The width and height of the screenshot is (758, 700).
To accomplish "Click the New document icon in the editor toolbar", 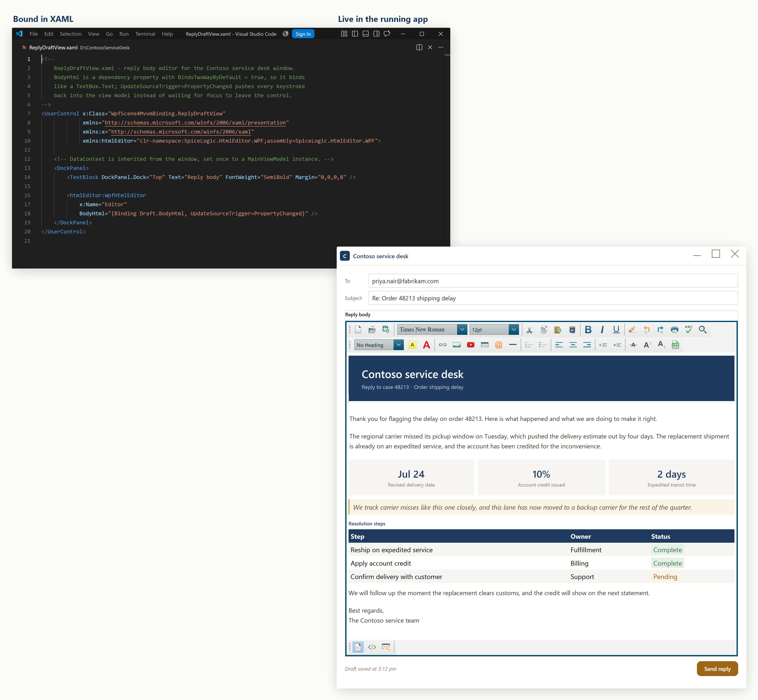I will click(358, 329).
